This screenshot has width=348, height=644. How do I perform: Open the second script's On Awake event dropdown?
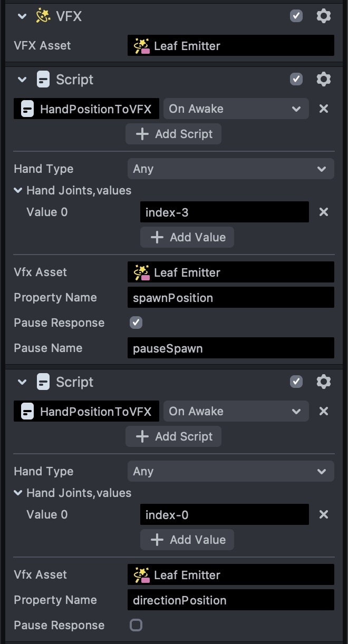tap(235, 412)
